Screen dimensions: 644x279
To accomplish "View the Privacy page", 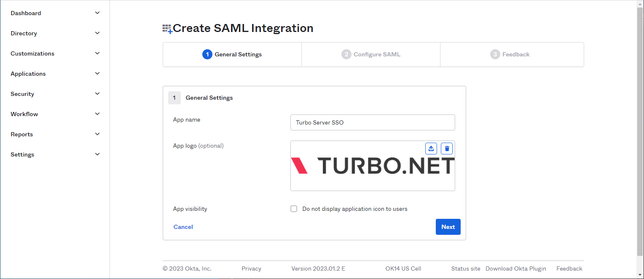I will click(251, 268).
